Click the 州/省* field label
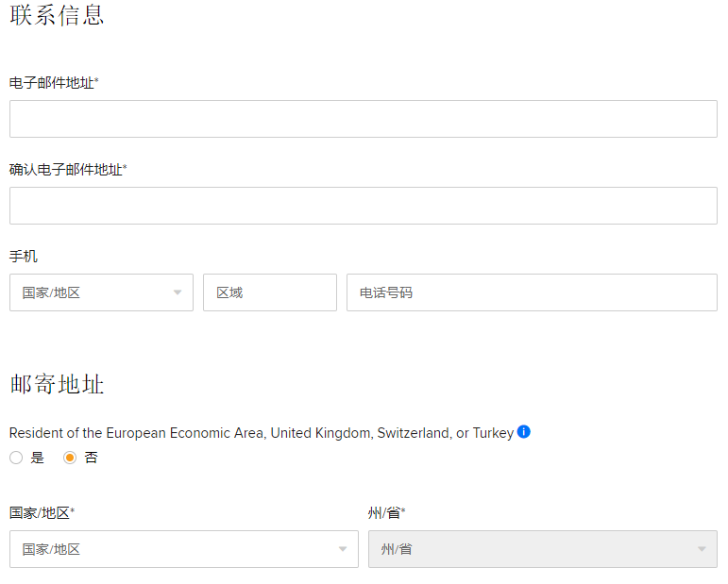 386,513
